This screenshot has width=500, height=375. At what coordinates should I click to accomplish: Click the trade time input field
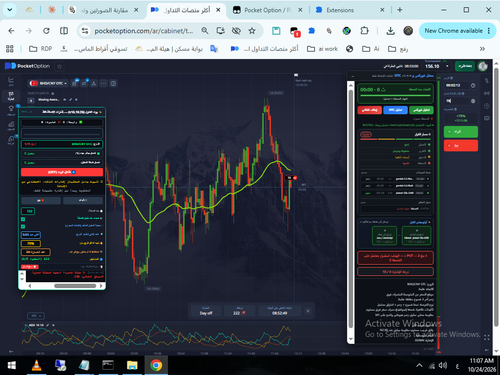coord(457,85)
